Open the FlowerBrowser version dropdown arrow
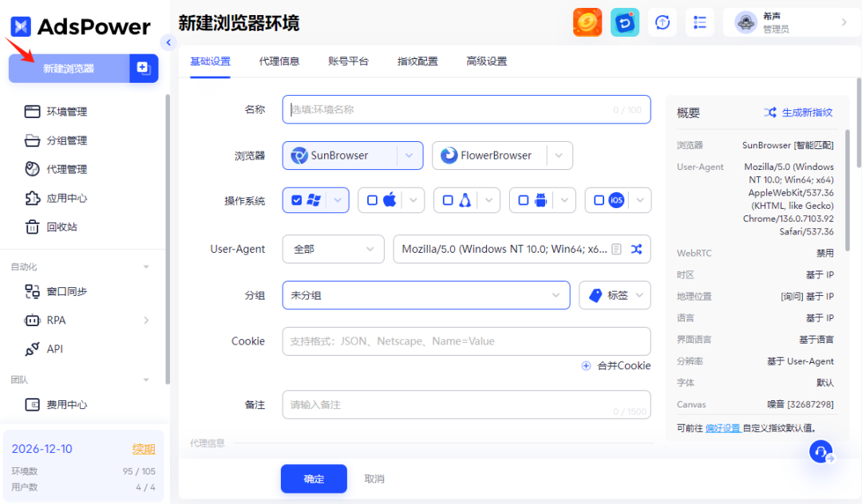 tap(559, 156)
